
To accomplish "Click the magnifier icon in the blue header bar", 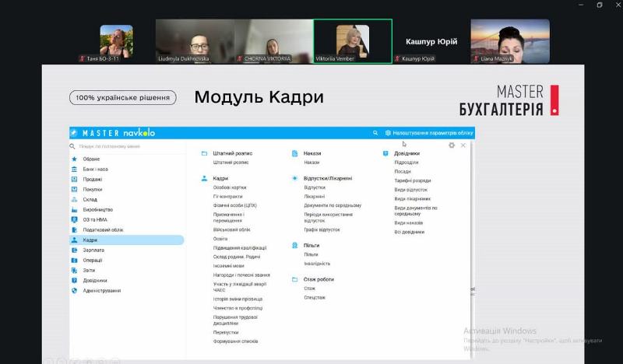I will 375,133.
